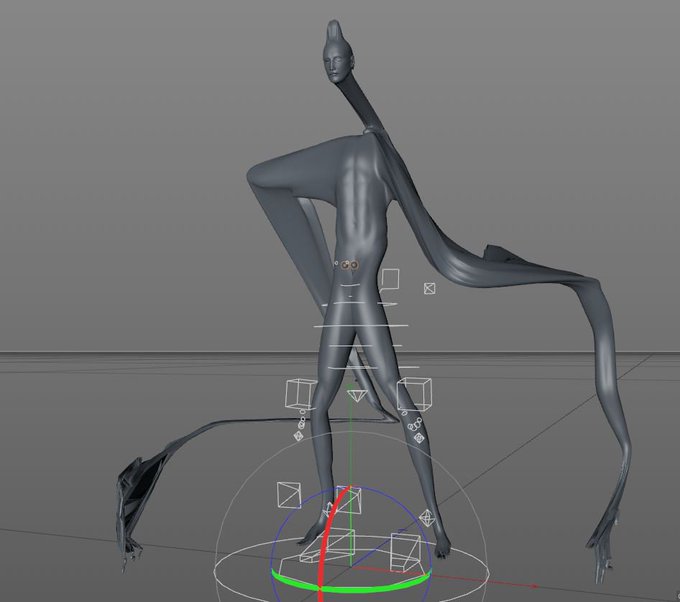The width and height of the screenshot is (680, 602).
Task: Select the diamond controller on the right shin
Action: [419, 438]
